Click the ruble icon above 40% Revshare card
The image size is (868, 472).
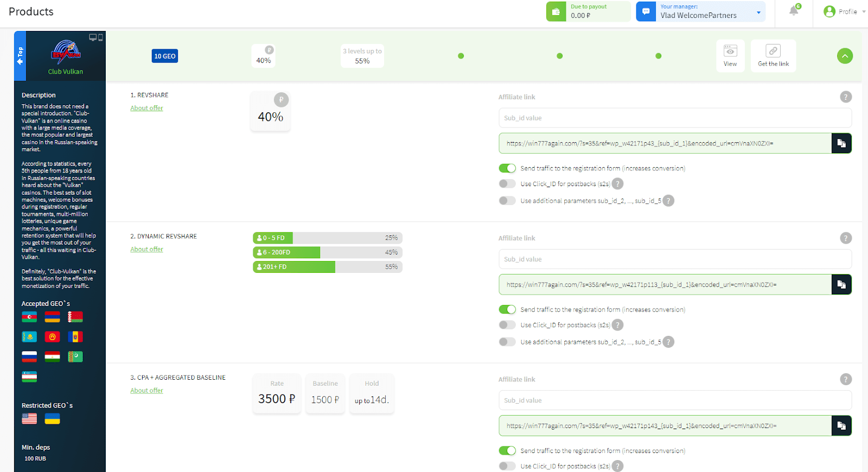281,100
